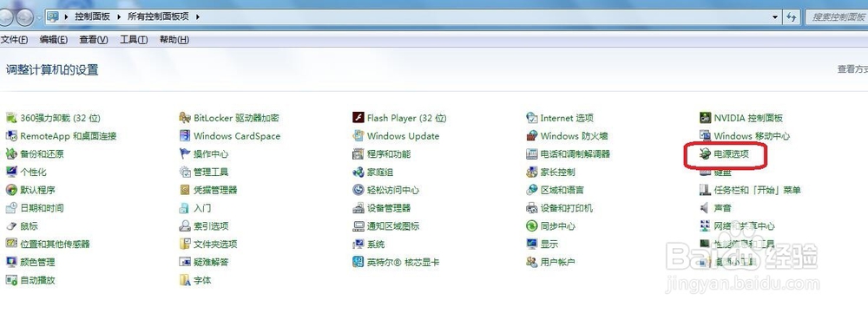Open the 帮助(H) menu

pos(174,40)
